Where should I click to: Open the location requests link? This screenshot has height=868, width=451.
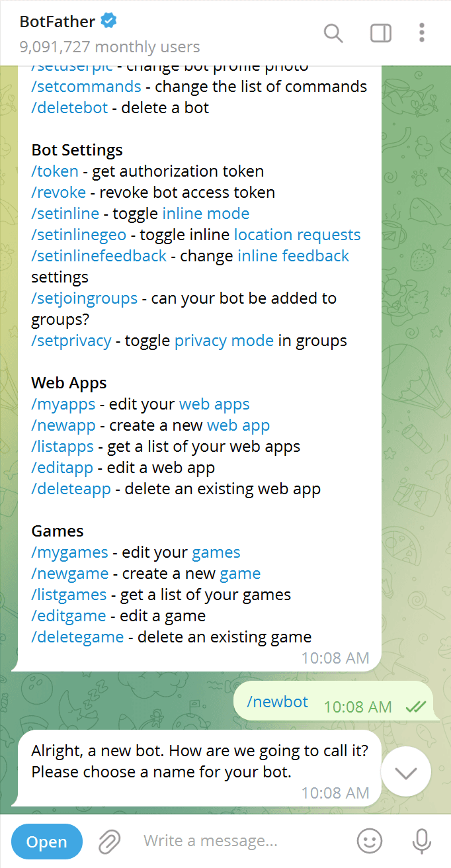click(x=298, y=235)
